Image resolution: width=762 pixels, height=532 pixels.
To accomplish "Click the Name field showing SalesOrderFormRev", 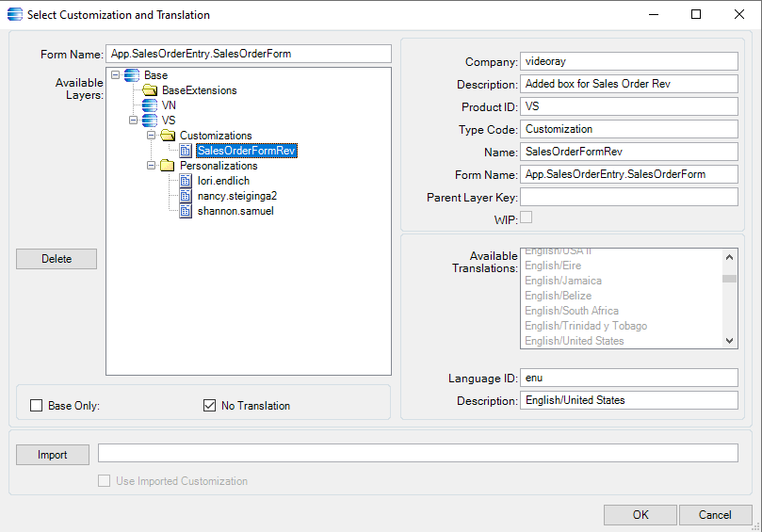I will point(629,152).
